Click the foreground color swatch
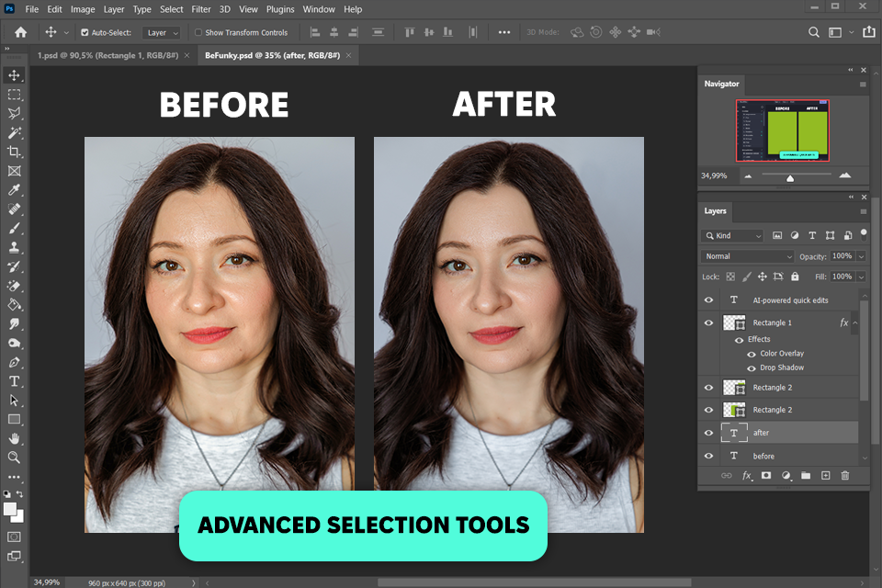882x588 pixels. (x=10, y=509)
